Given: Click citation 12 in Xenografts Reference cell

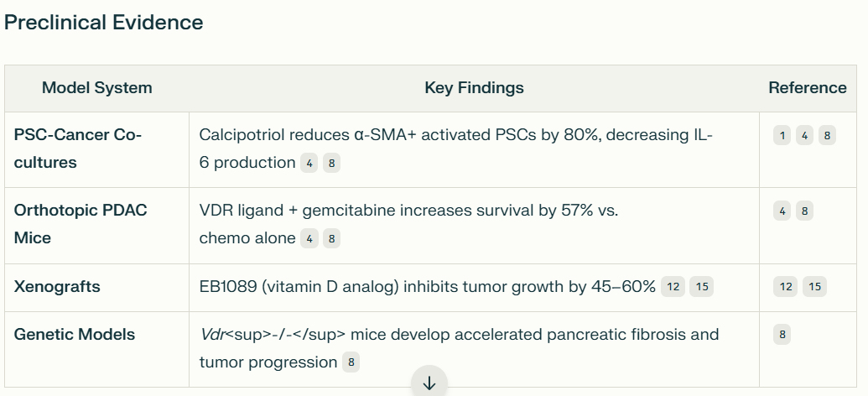Looking at the screenshot, I should point(786,287).
